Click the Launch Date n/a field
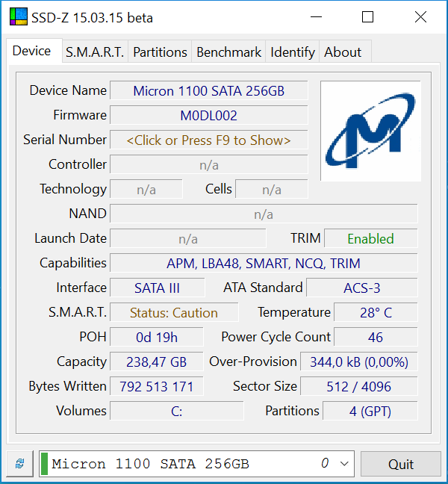This screenshot has height=484, width=448. click(x=188, y=238)
